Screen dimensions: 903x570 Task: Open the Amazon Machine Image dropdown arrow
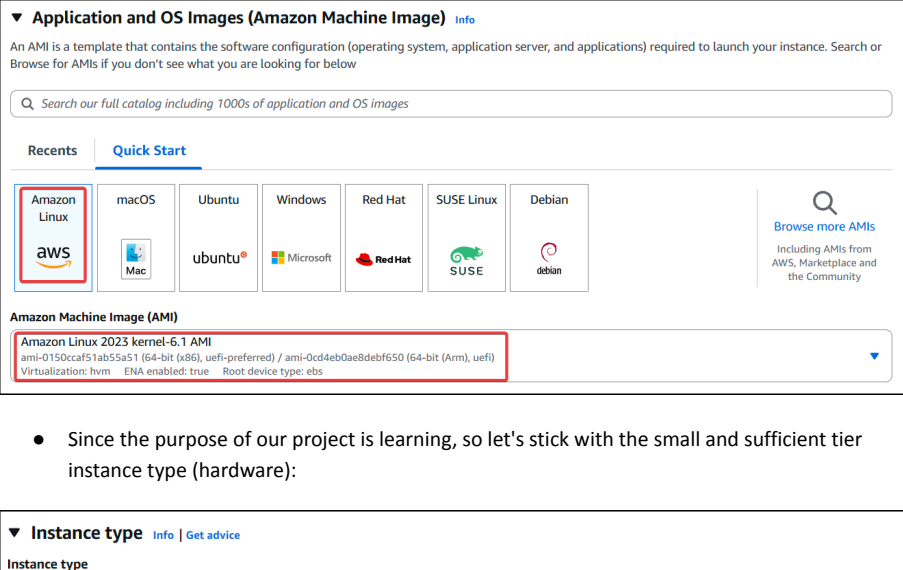click(x=874, y=356)
